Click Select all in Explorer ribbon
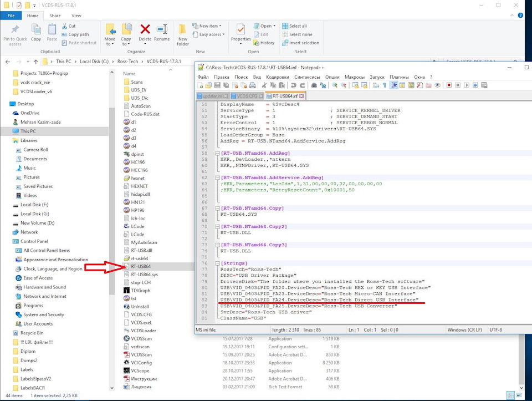The width and height of the screenshot is (532, 401). [294, 26]
